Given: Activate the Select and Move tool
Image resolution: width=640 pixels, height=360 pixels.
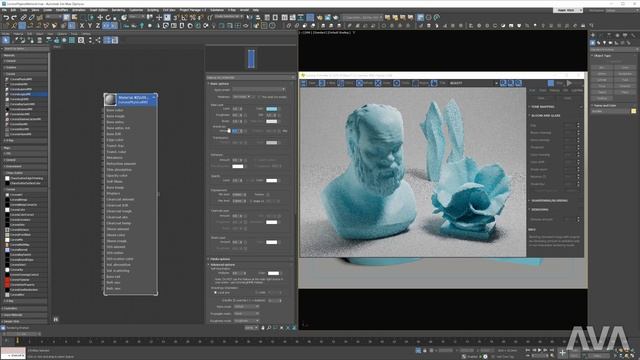Looking at the screenshot, I should [100, 18].
